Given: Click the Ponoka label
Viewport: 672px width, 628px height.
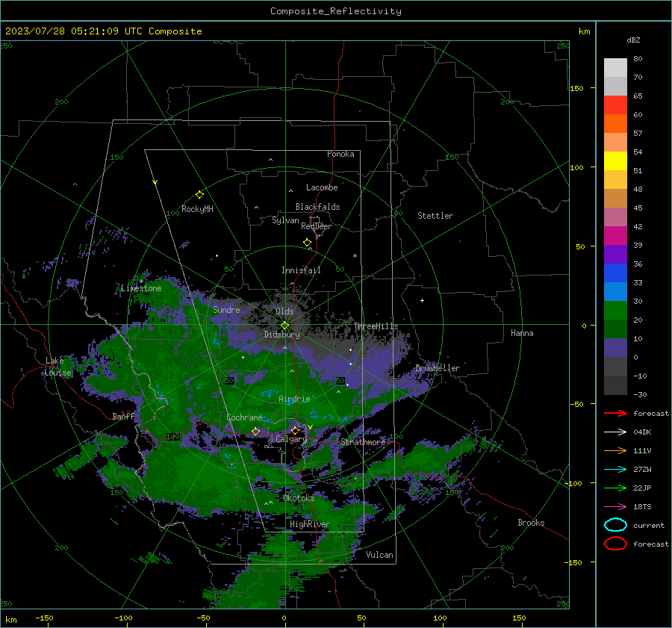Looking at the screenshot, I should [340, 154].
